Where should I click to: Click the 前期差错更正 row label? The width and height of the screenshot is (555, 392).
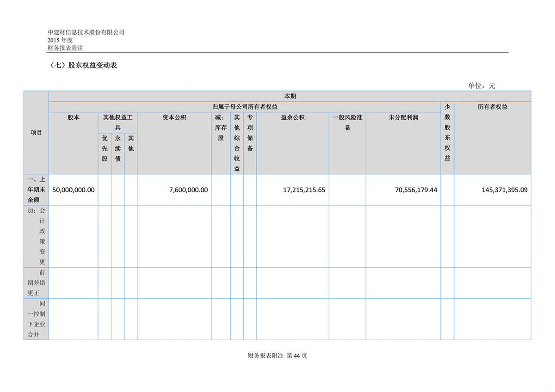pyautogui.click(x=36, y=282)
